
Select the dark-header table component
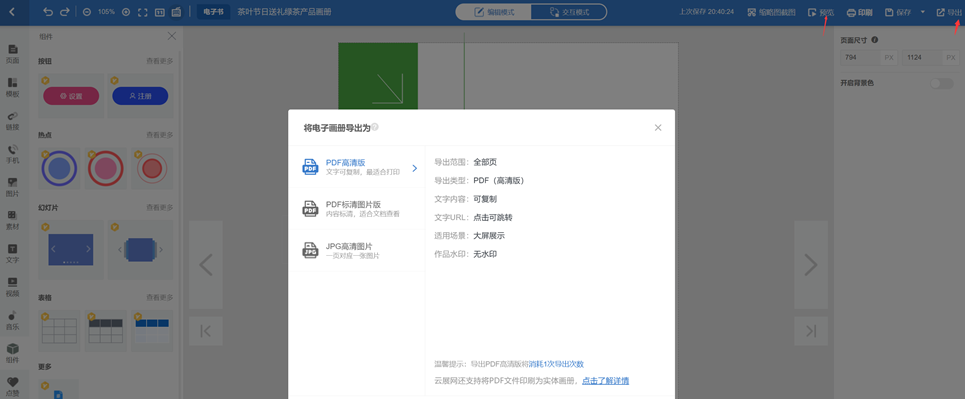tap(105, 331)
